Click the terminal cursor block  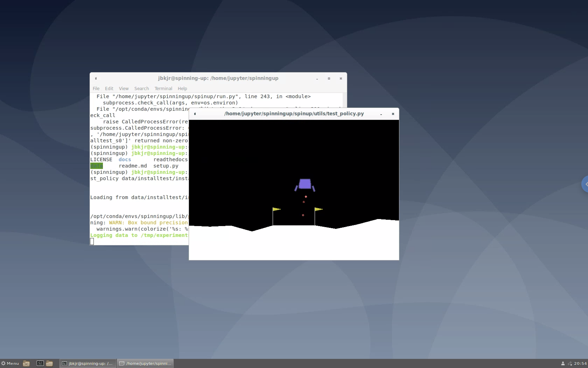click(x=92, y=241)
